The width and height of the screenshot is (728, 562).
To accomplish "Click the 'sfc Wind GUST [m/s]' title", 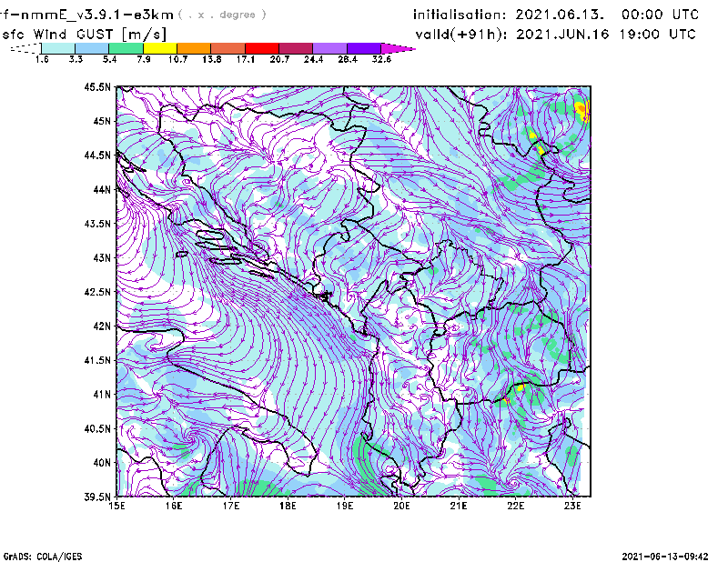I will tap(84, 35).
